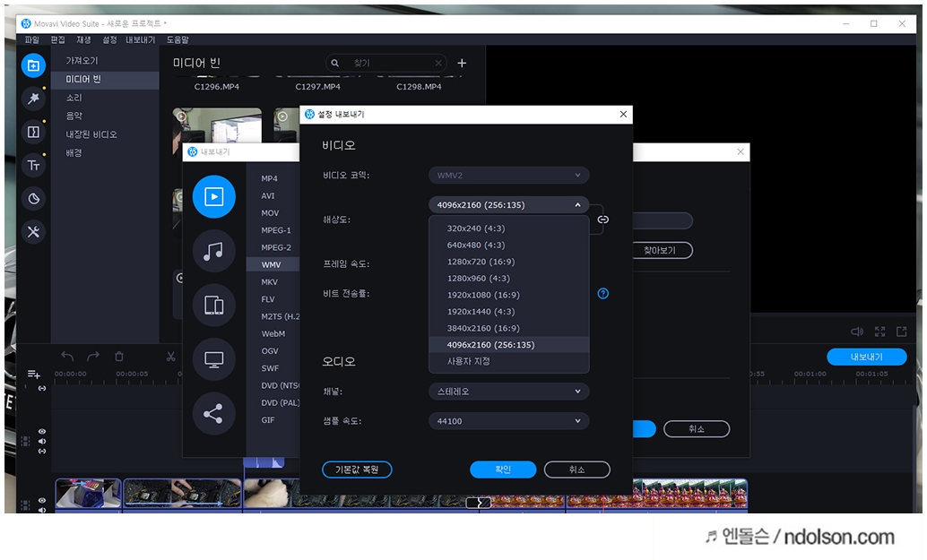Select the Video export category icon
The height and width of the screenshot is (560, 927).
tap(214, 196)
